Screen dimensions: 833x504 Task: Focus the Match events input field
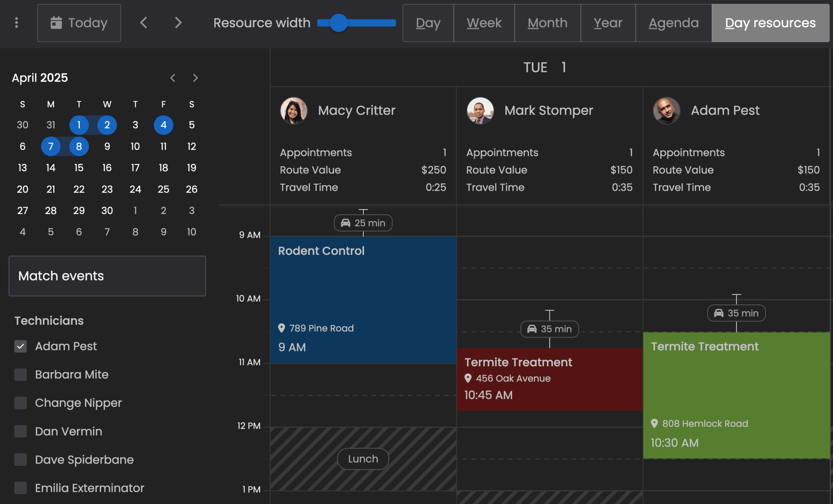(x=107, y=276)
